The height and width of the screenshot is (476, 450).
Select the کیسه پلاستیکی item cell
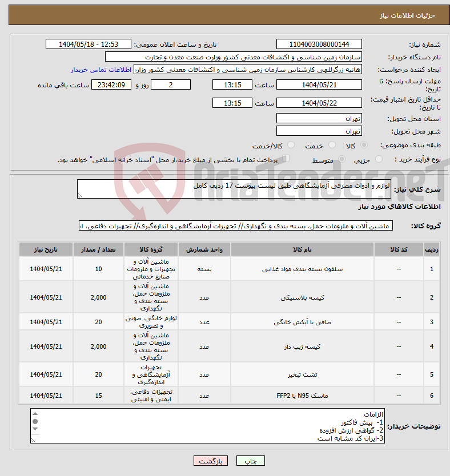(302, 297)
